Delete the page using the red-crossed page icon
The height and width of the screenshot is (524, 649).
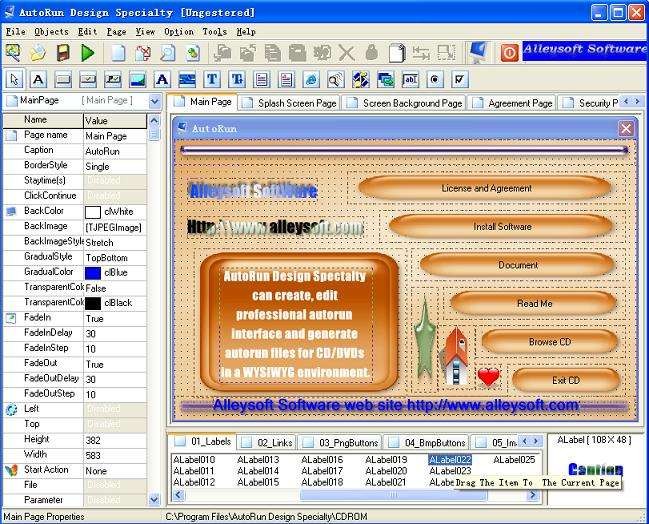pos(143,53)
